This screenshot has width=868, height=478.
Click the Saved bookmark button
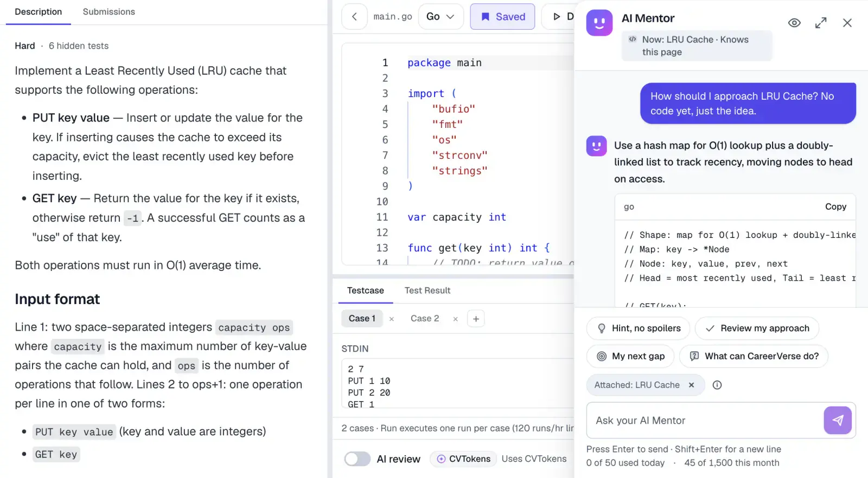(502, 17)
